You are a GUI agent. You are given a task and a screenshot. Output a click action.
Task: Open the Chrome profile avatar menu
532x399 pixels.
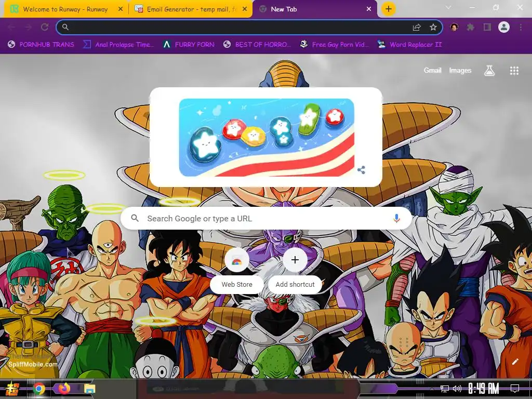coord(504,27)
